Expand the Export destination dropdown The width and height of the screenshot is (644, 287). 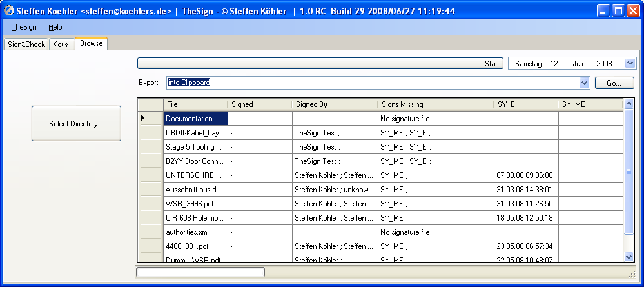coord(584,83)
